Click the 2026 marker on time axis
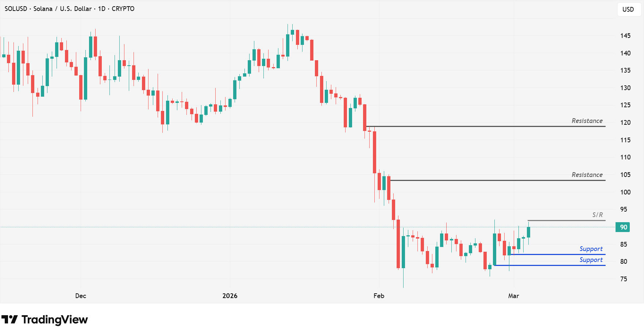644x336 pixels. tap(230, 296)
